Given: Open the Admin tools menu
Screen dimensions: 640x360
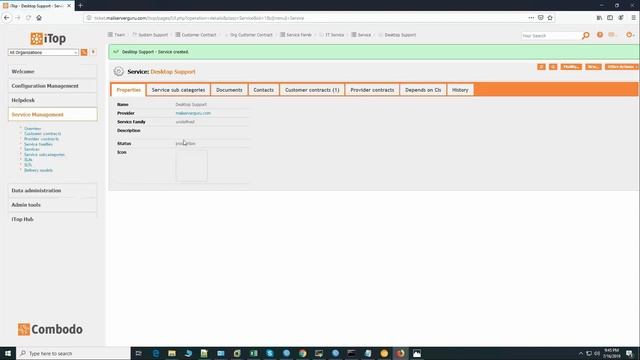Looking at the screenshot, I should 52,204.
